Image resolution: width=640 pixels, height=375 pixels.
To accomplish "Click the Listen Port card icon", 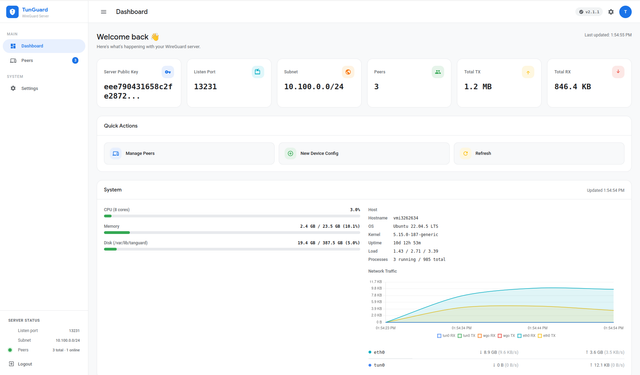I will (x=258, y=72).
